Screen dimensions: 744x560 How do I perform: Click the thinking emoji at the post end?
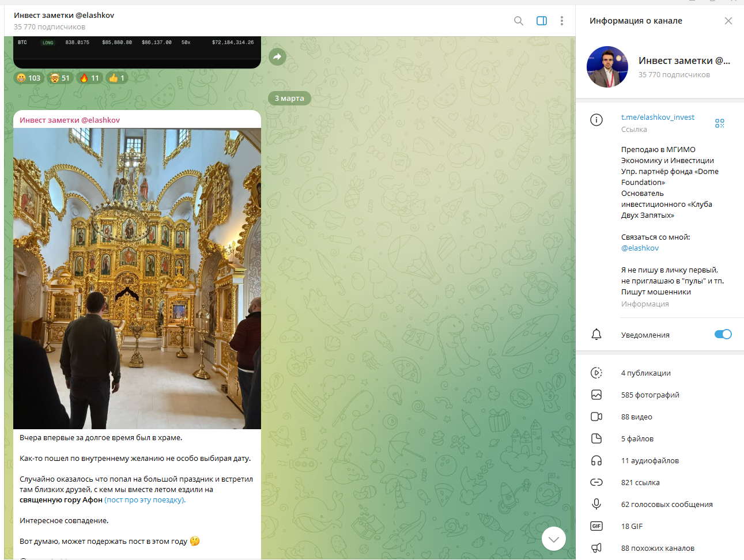(x=195, y=541)
